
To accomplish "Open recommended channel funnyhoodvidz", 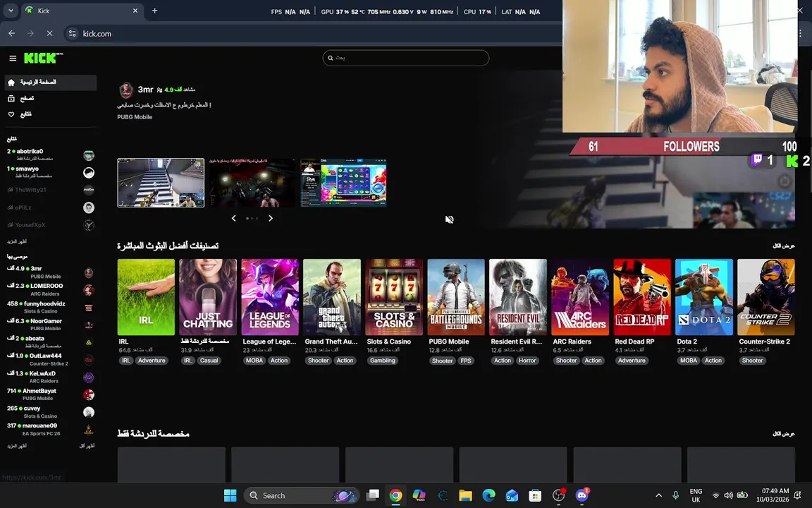I will tap(51, 308).
